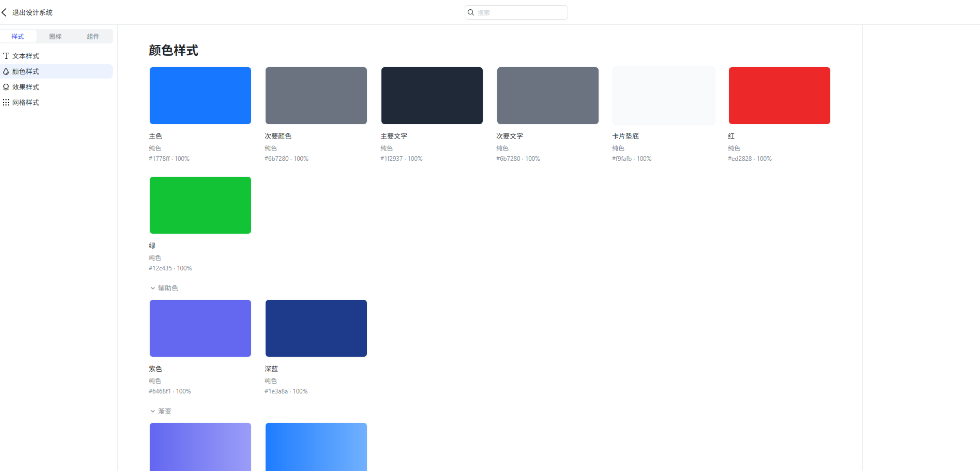The image size is (980, 471).
Task: Select the 次要文字 gray swatch
Action: 548,95
